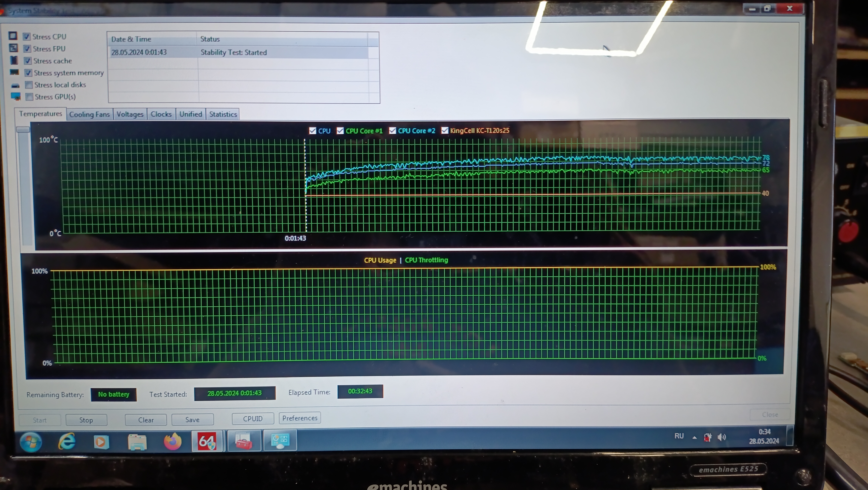Click the disk icon beside Stress local disks

[x=15, y=85]
